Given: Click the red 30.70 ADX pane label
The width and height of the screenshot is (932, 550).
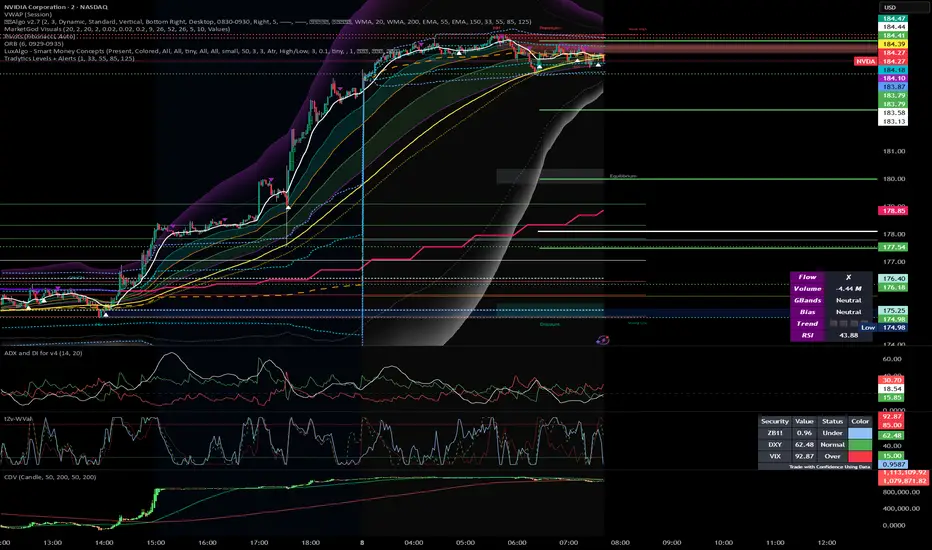Looking at the screenshot, I should tap(893, 380).
